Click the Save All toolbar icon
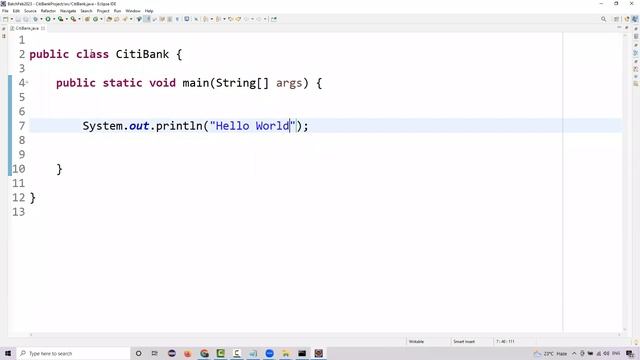Image resolution: width=640 pixels, height=360 pixels. 26,19
